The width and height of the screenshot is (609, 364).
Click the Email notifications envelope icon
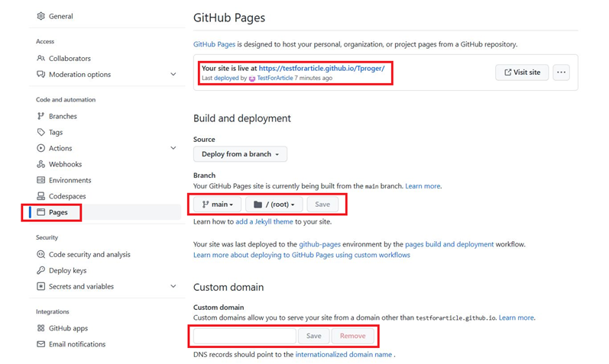click(40, 344)
